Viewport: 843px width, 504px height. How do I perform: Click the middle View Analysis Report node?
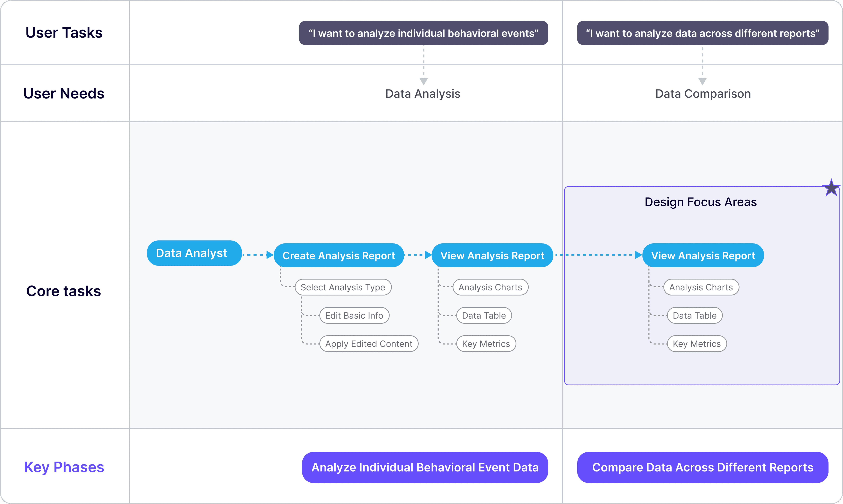click(x=492, y=255)
